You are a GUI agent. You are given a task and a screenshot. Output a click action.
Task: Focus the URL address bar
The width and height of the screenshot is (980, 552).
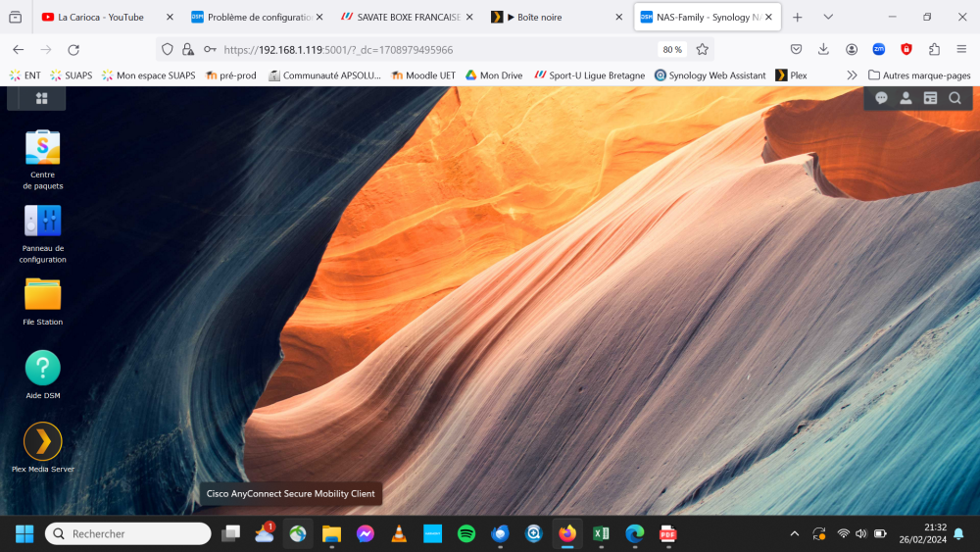click(437, 49)
